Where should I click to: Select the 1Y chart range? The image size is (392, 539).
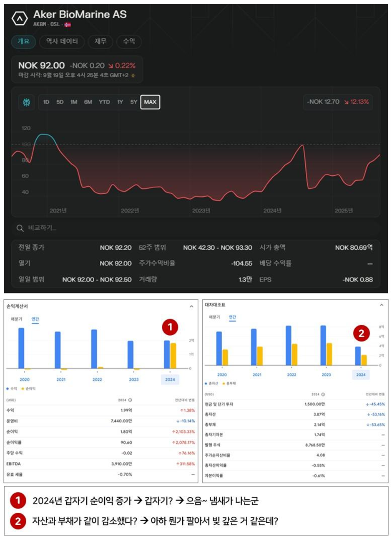click(x=120, y=102)
